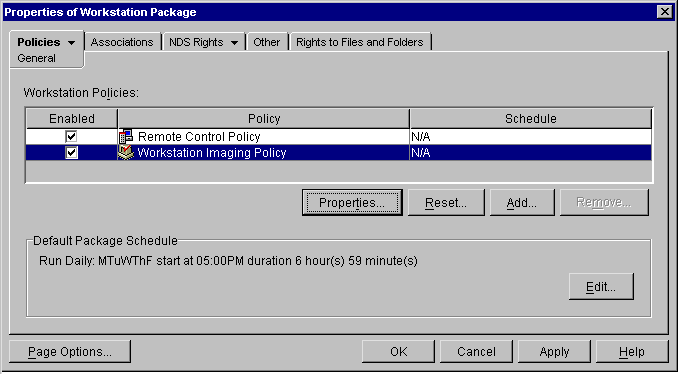Apply the changes
Image resolution: width=678 pixels, height=374 pixels.
[x=554, y=352]
